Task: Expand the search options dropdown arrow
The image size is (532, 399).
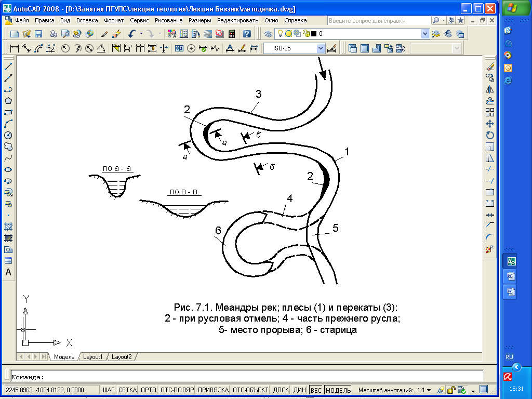Action: [x=444, y=20]
